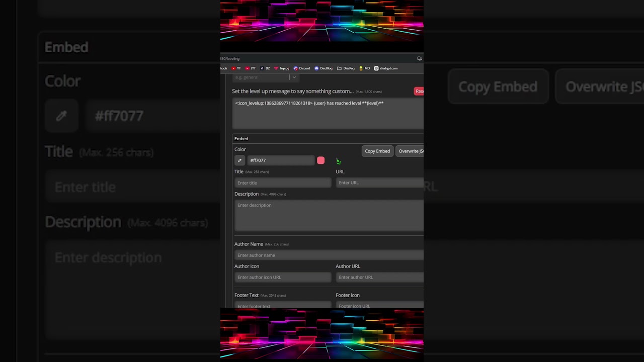This screenshot has height=362, width=644.
Task: Click the 'Description' label
Action: tap(247, 194)
